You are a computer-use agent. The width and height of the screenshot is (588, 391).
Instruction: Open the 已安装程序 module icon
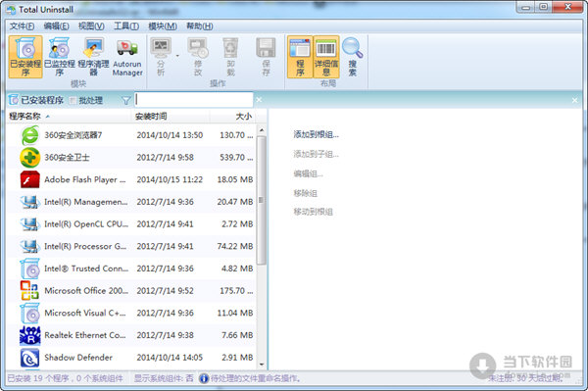[25, 57]
